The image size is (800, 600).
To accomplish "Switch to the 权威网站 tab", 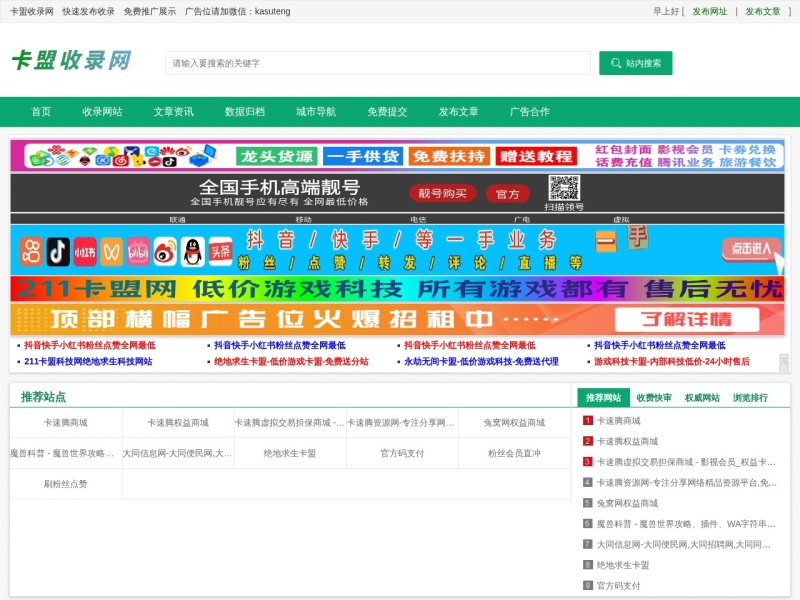I will 702,397.
